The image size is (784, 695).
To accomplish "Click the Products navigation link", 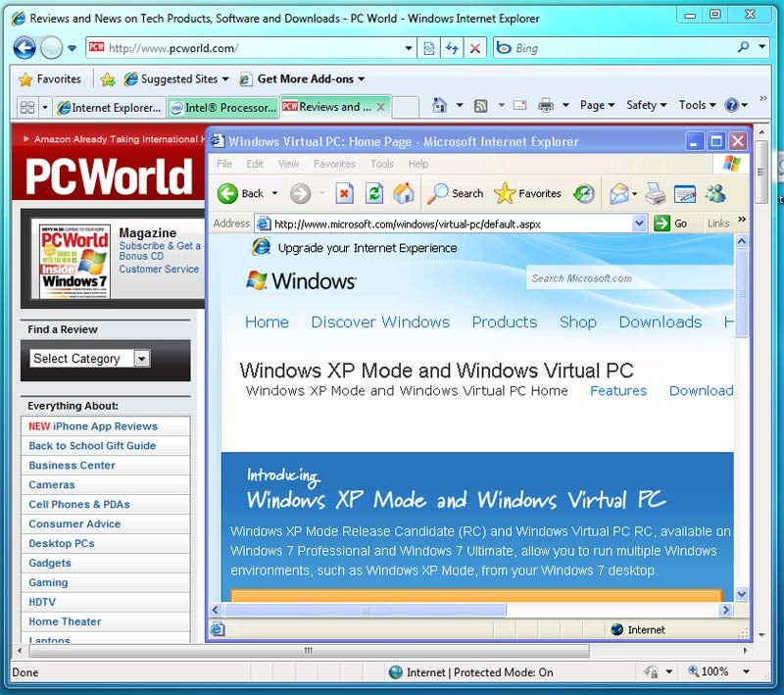I will click(505, 322).
